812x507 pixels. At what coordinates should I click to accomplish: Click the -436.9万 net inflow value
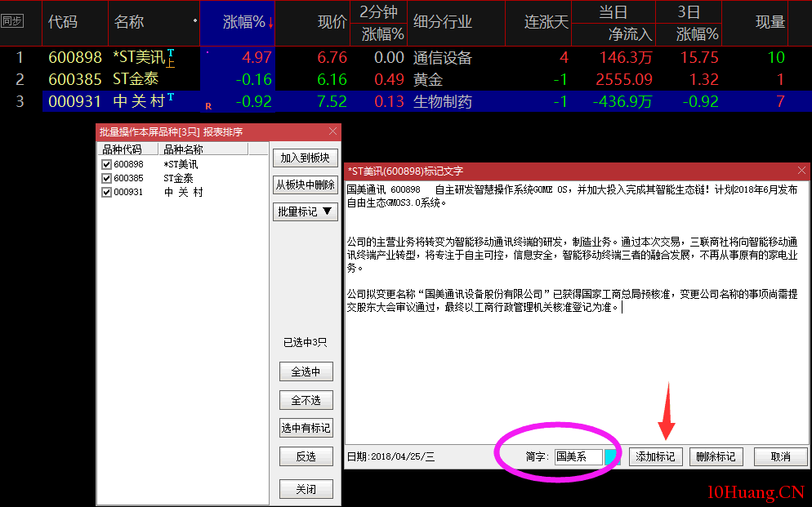click(622, 101)
